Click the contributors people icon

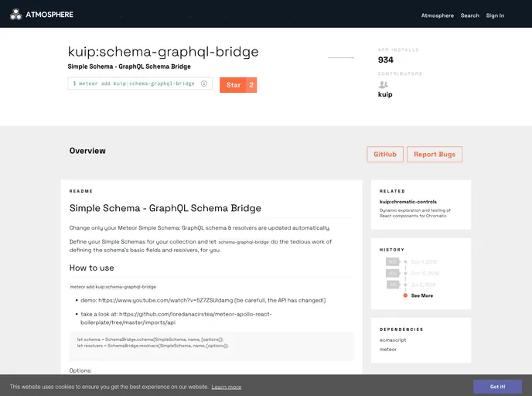[x=383, y=84]
